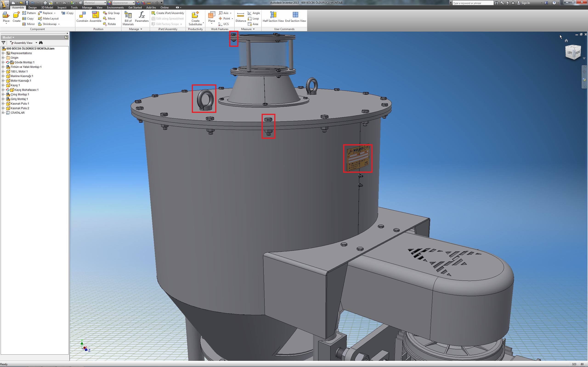Click the filter funnel icon in Model browser
This screenshot has height=367, width=588.
click(x=4, y=43)
